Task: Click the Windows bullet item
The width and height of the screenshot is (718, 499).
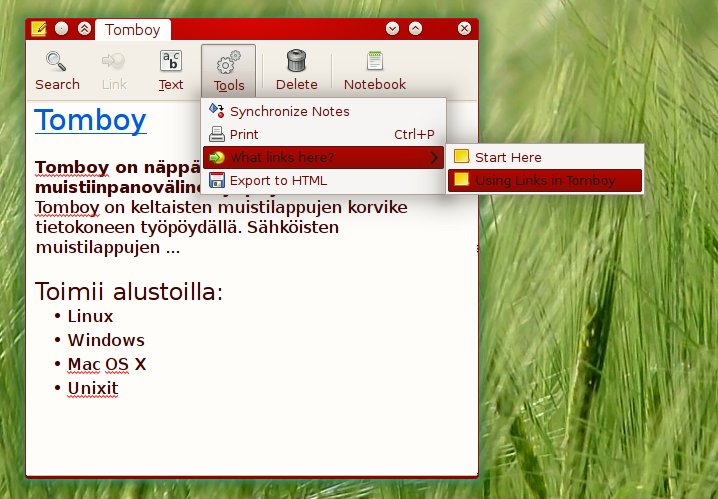Action: pyautogui.click(x=106, y=340)
